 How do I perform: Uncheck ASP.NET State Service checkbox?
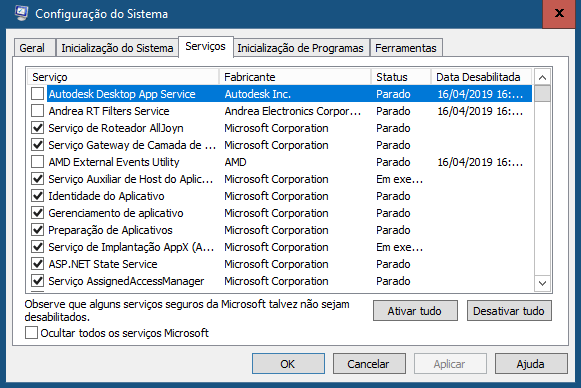[x=37, y=264]
